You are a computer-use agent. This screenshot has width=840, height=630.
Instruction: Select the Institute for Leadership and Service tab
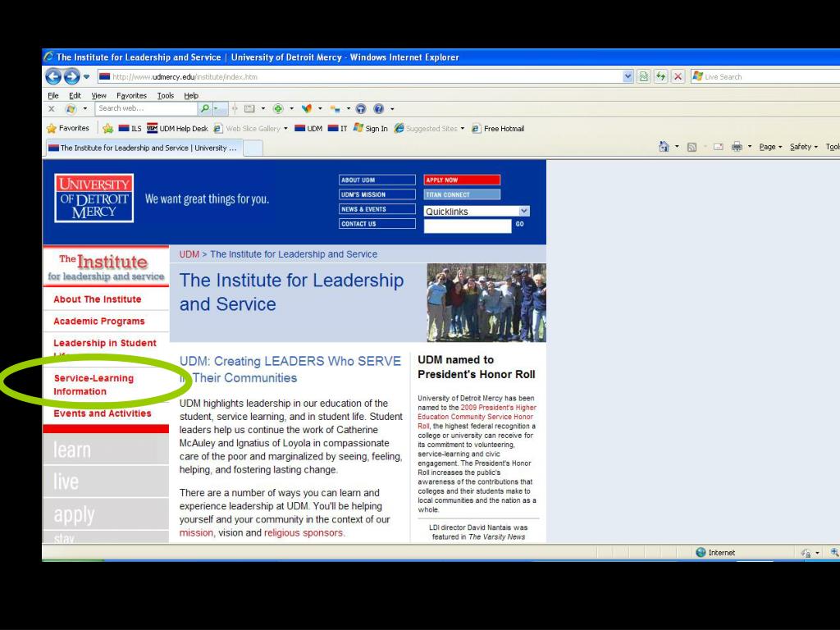(x=144, y=148)
